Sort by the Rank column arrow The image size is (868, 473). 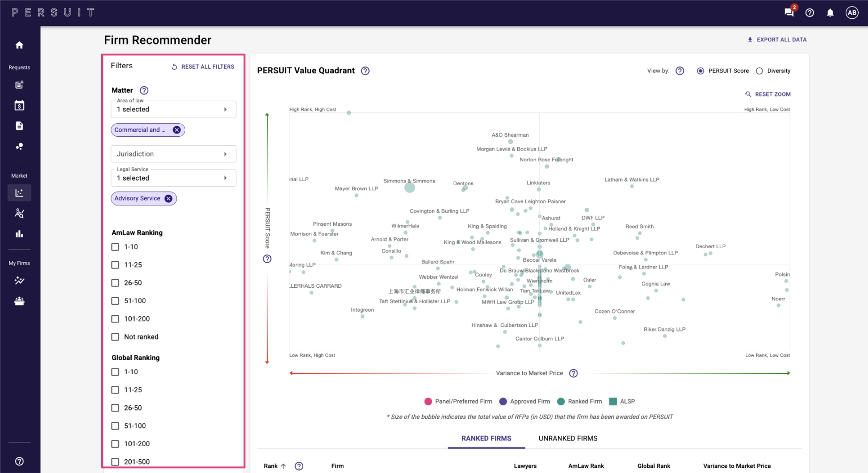click(283, 466)
